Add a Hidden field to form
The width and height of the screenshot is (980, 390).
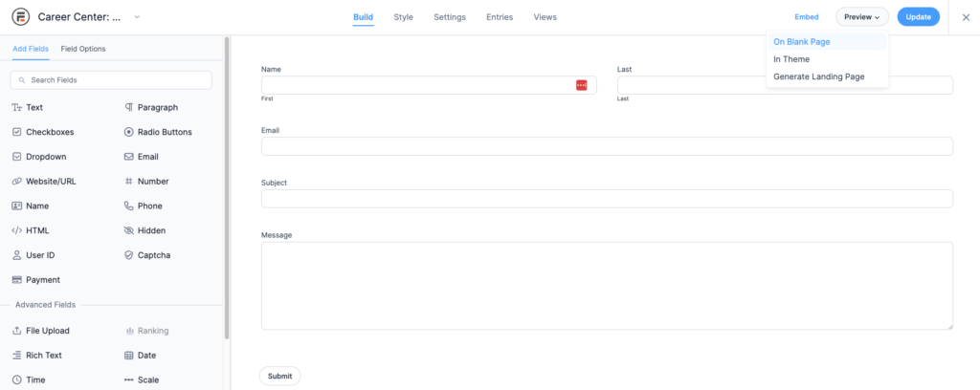tap(150, 230)
